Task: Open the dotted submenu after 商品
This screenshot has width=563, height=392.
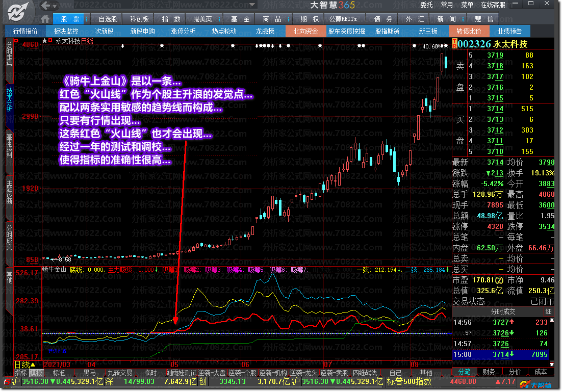Action: pos(288,19)
